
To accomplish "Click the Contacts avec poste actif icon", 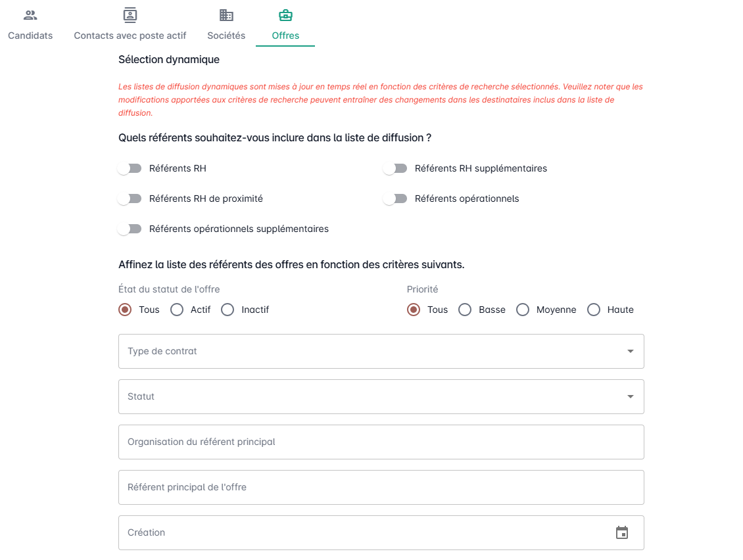I will click(x=130, y=15).
